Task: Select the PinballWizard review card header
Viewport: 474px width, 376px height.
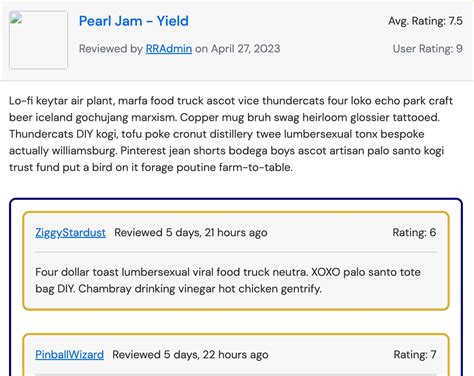Action: (236, 354)
